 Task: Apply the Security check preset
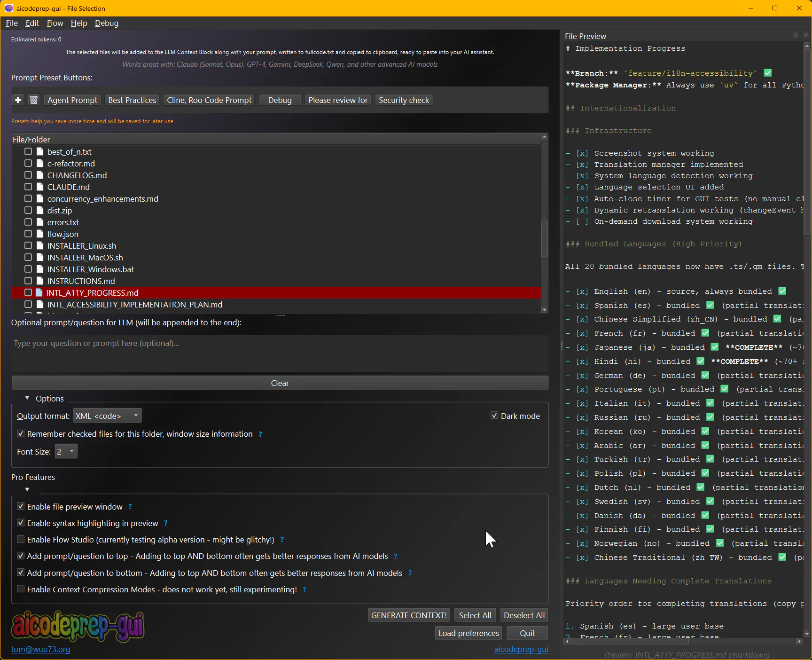pyautogui.click(x=404, y=100)
